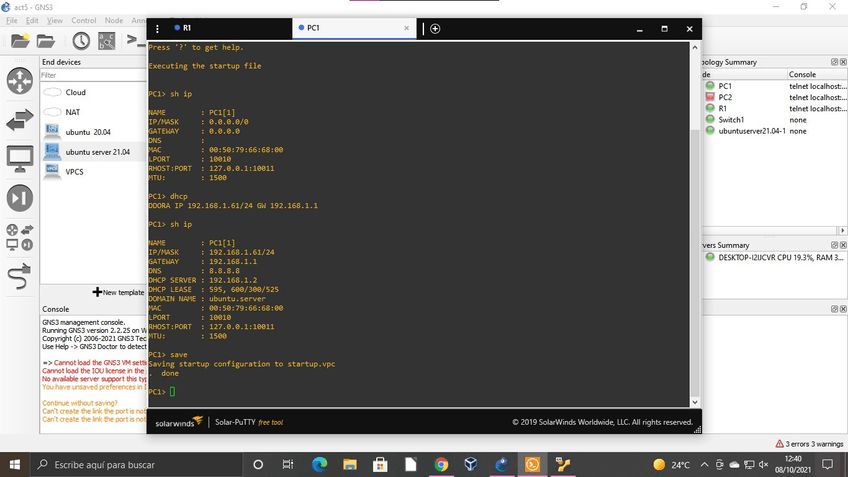Select the VPCS device

[x=75, y=172]
